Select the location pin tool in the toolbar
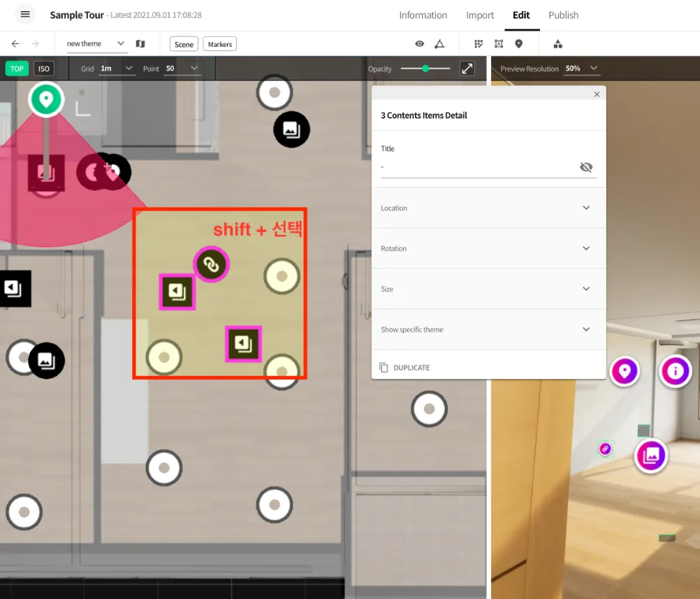Viewport: 700px width, 599px height. tap(519, 44)
